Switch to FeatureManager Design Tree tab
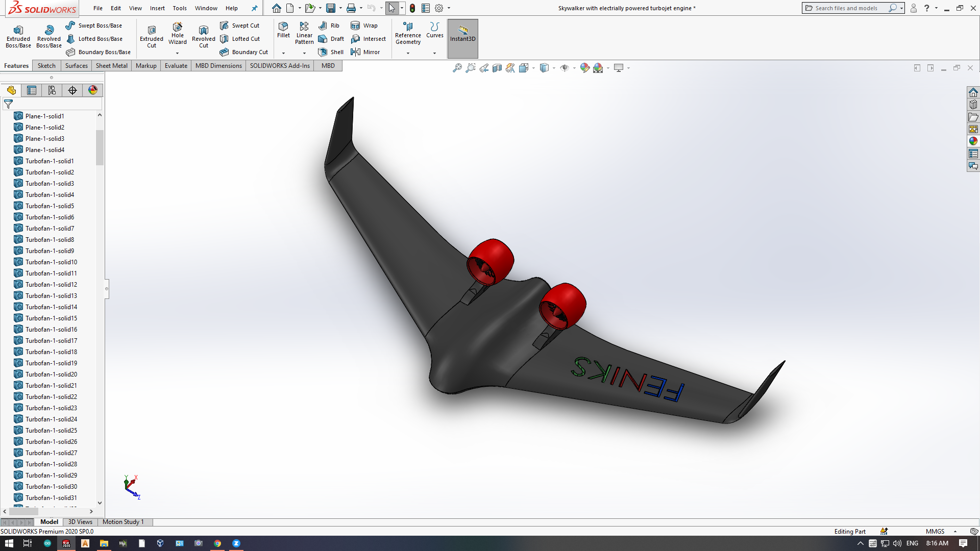980x551 pixels. [x=11, y=90]
